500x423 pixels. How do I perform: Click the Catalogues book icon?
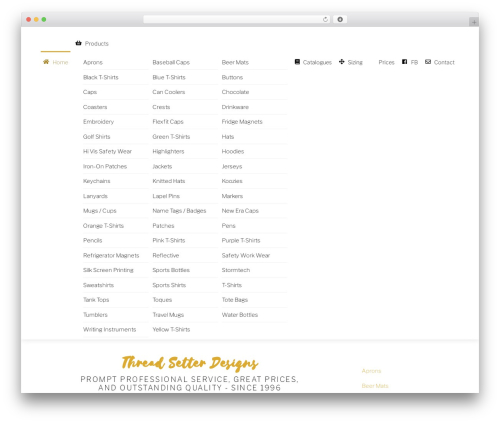[297, 62]
